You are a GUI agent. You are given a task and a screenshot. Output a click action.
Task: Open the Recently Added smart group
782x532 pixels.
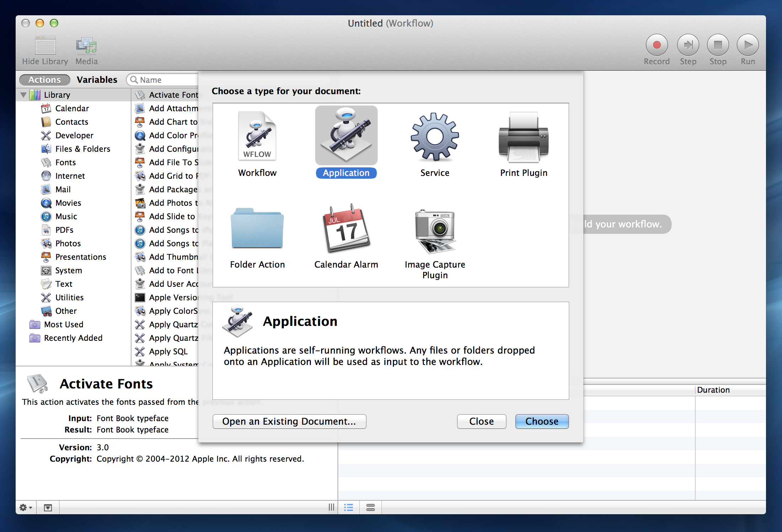coord(73,338)
